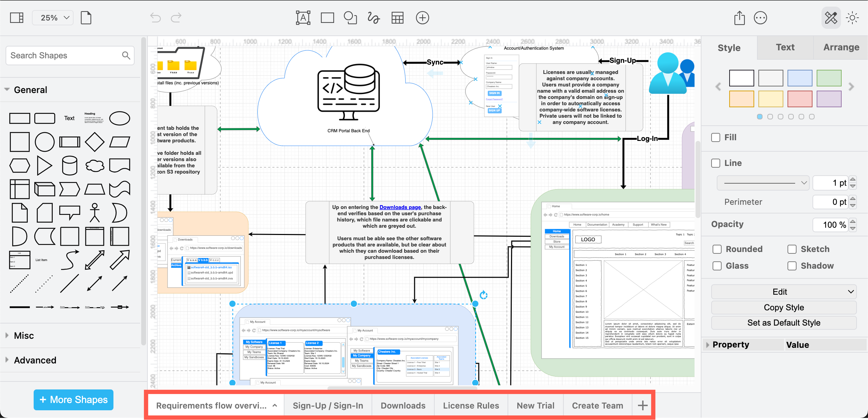Select the Rectangle drawing tool
Screen dimensions: 868x420
click(327, 17)
